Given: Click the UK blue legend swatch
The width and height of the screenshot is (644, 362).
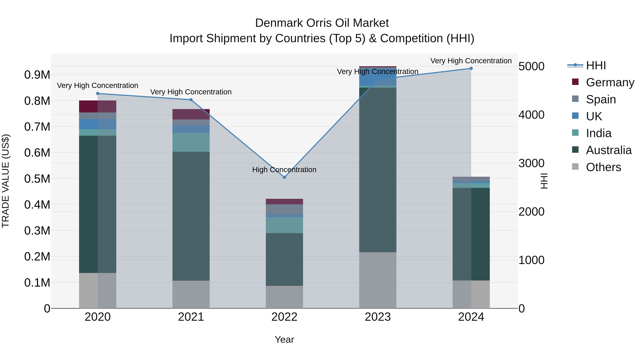Looking at the screenshot, I should coord(575,116).
